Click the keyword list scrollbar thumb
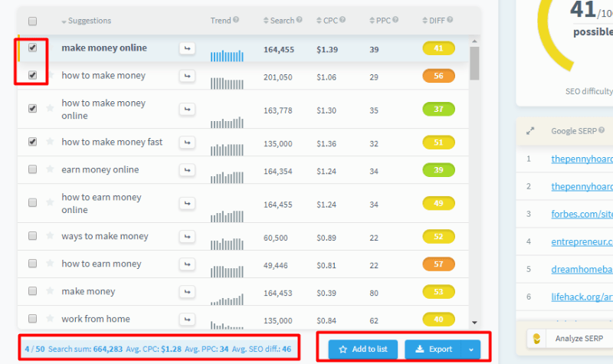Image resolution: width=613 pixels, height=364 pixels. tap(474, 64)
